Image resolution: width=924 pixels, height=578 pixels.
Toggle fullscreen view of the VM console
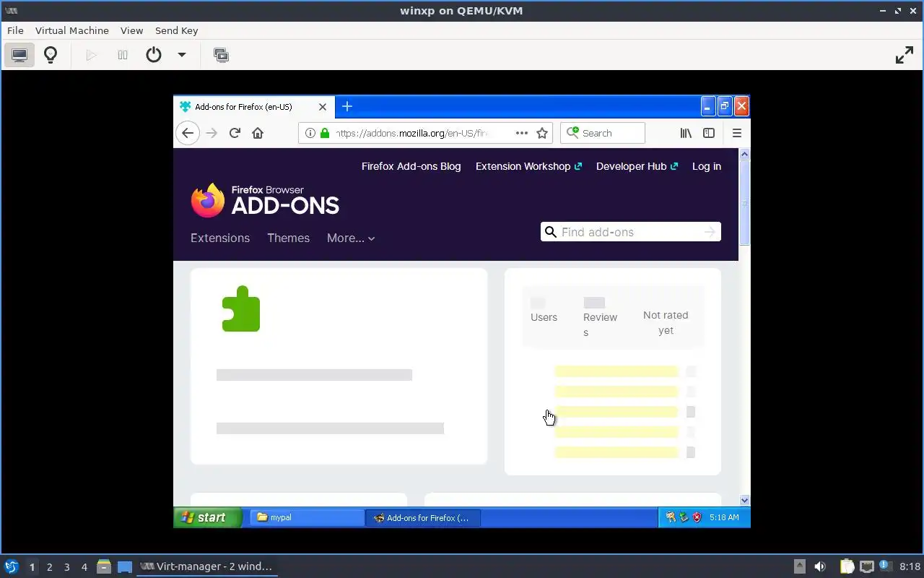[905, 55]
